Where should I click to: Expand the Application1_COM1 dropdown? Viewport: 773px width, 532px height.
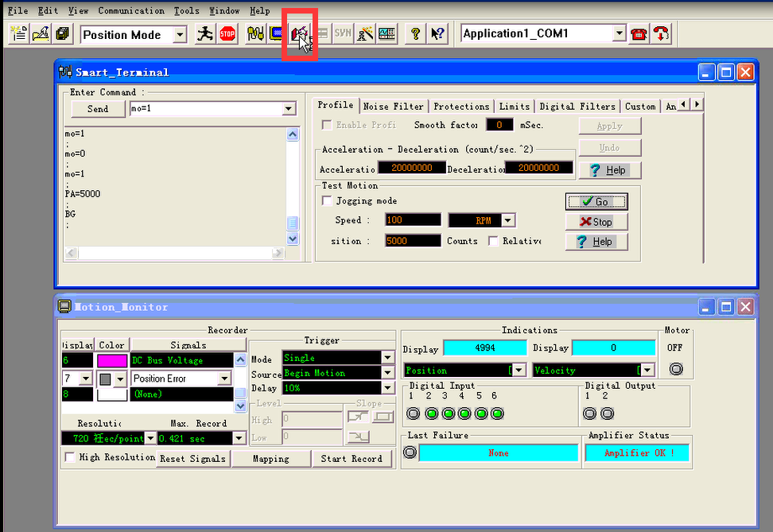[x=621, y=33]
